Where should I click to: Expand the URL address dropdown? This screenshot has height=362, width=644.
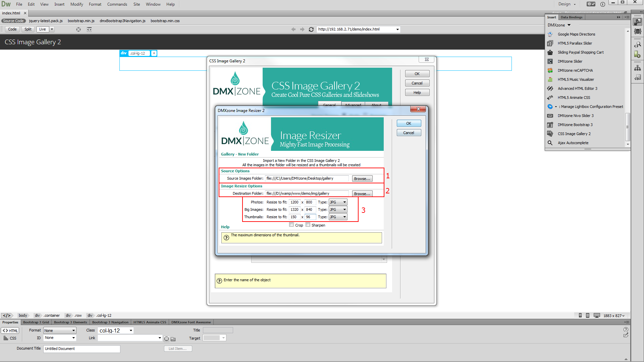(398, 29)
